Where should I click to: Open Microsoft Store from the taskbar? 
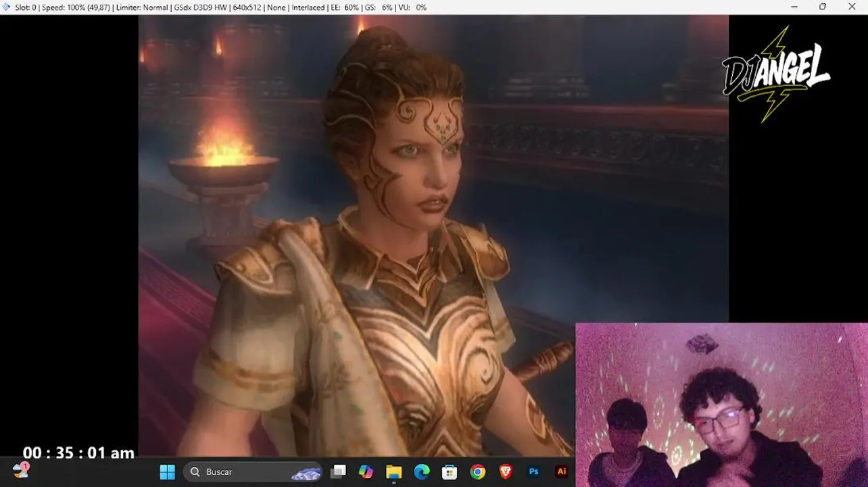450,472
